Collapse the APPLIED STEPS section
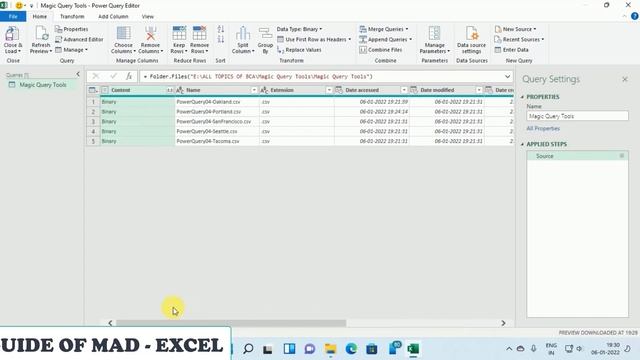This screenshot has width=640, height=360. 522,144
